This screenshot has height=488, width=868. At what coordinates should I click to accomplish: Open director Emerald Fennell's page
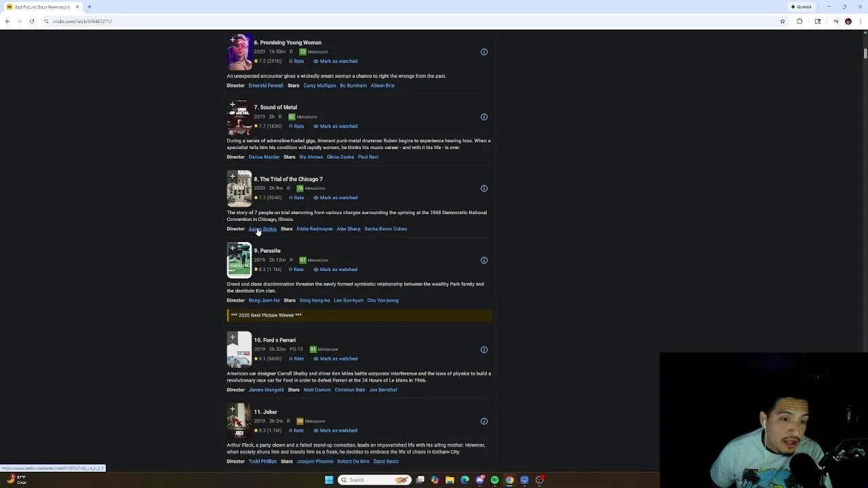pyautogui.click(x=266, y=85)
